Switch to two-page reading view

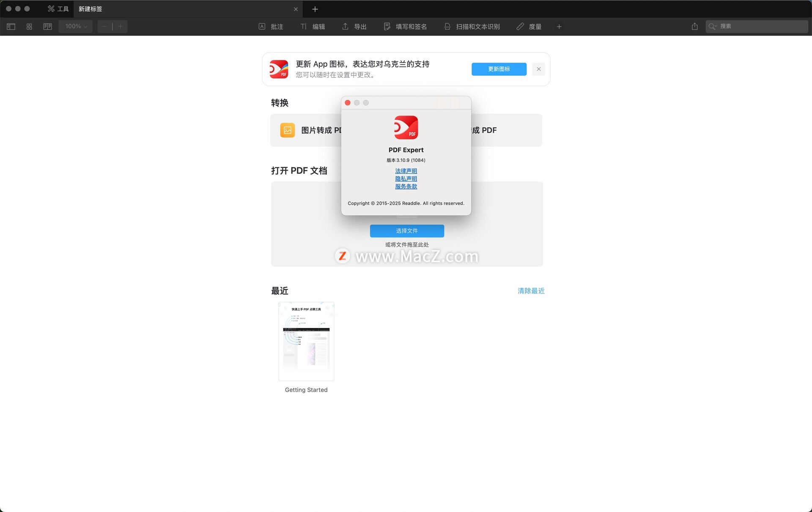point(47,27)
